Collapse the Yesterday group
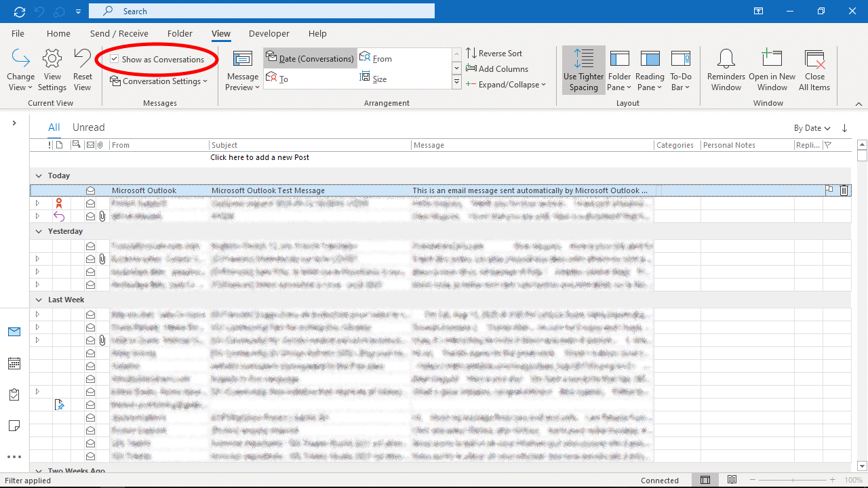 pyautogui.click(x=39, y=231)
